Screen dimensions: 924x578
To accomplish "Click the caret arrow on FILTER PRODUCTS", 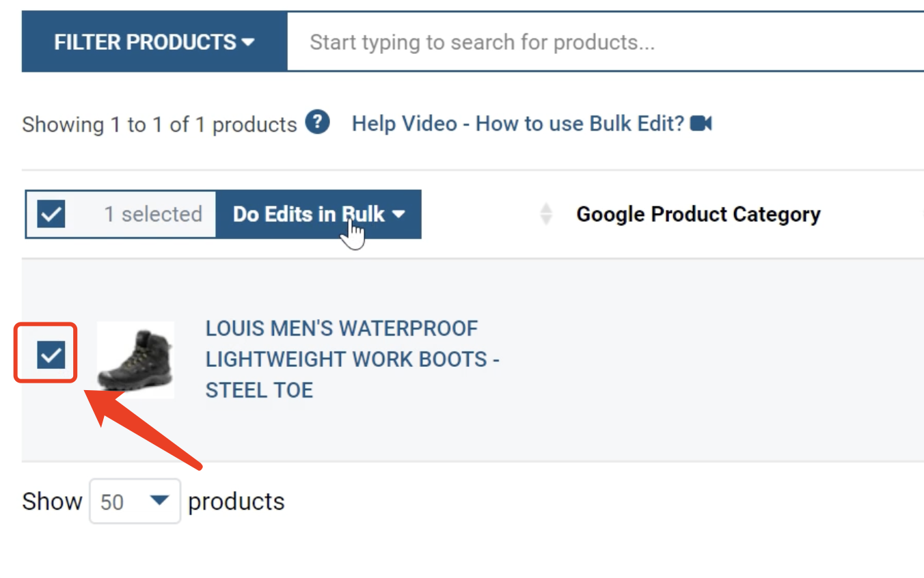I will (248, 42).
